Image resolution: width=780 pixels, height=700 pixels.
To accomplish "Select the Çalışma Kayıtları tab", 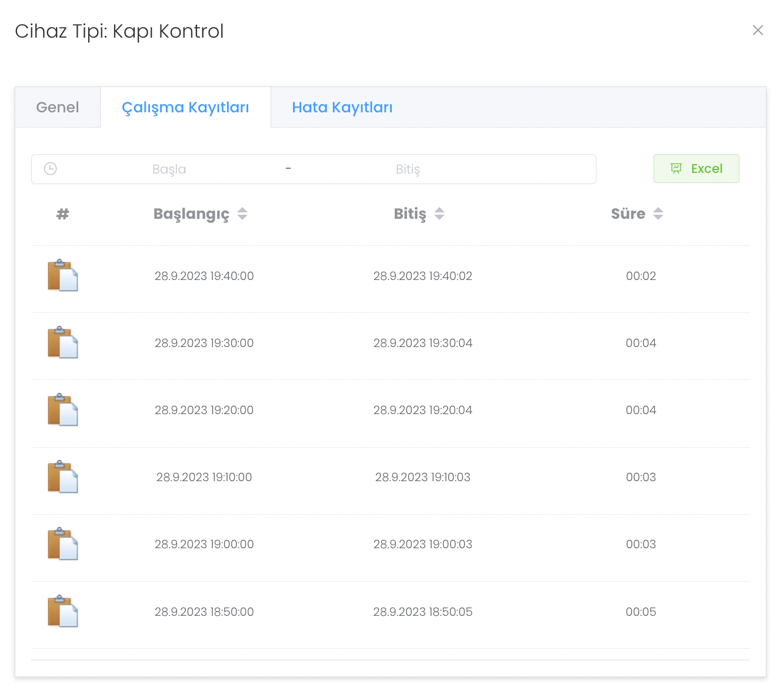I will coord(185,108).
